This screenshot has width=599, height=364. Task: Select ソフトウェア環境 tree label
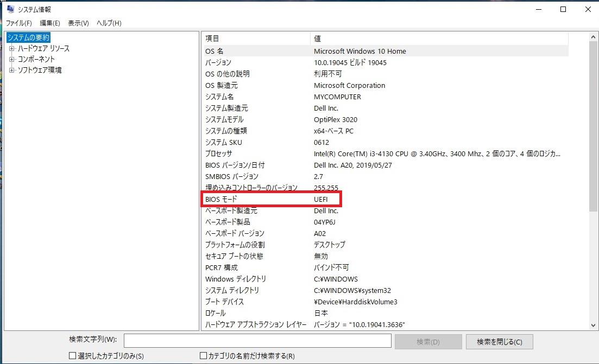coord(40,70)
